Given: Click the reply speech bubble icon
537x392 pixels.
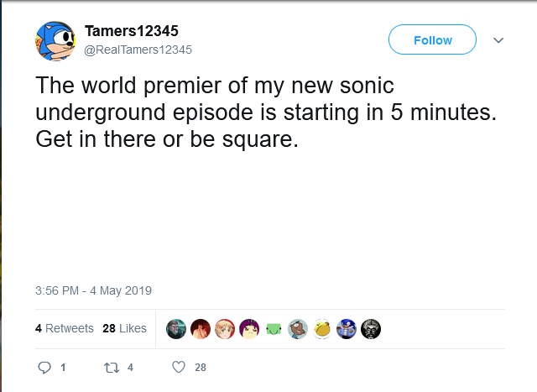Looking at the screenshot, I should coord(46,367).
